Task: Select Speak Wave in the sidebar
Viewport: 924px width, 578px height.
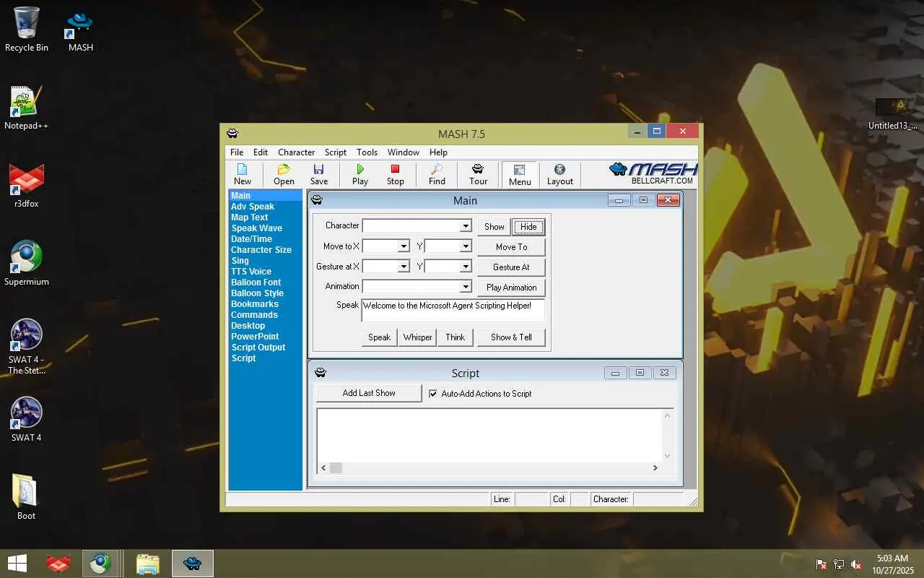Action: click(257, 228)
